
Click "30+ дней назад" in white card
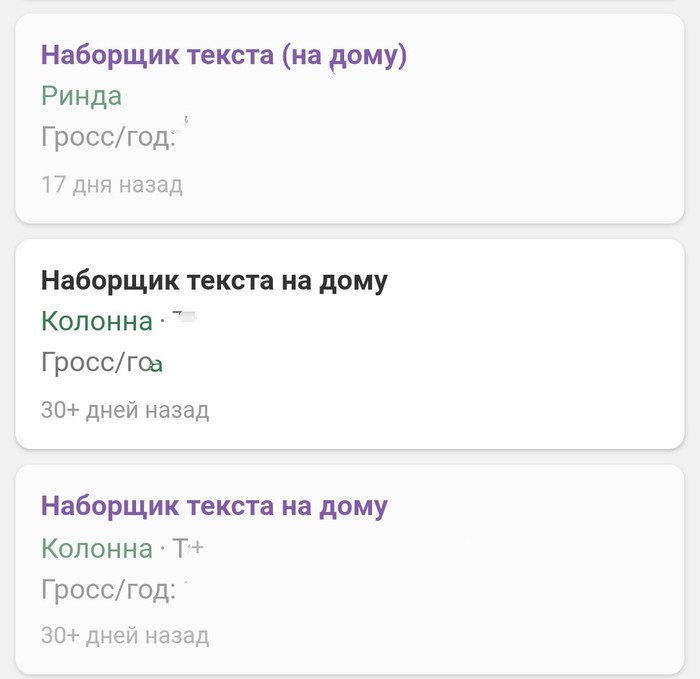[125, 410]
